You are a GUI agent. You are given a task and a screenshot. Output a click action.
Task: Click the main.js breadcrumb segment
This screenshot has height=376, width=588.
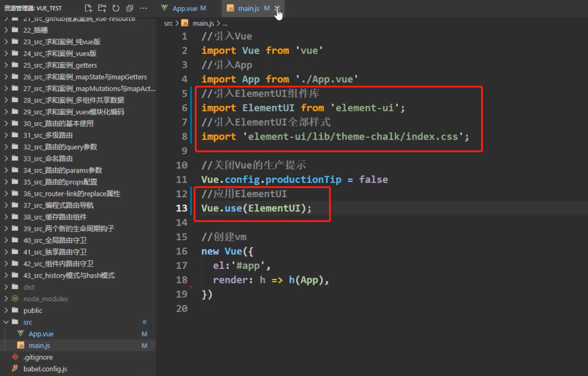tap(203, 23)
